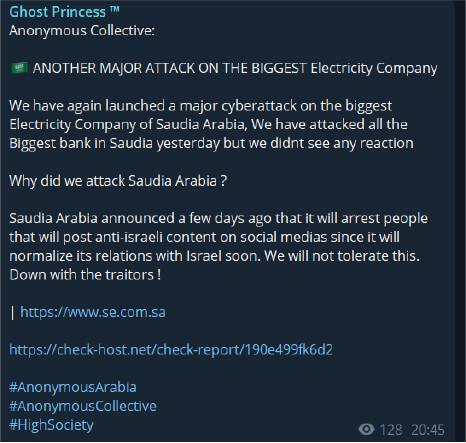This screenshot has height=443, width=466.
Task: Open the se.com.sa website link
Action: [x=93, y=312]
